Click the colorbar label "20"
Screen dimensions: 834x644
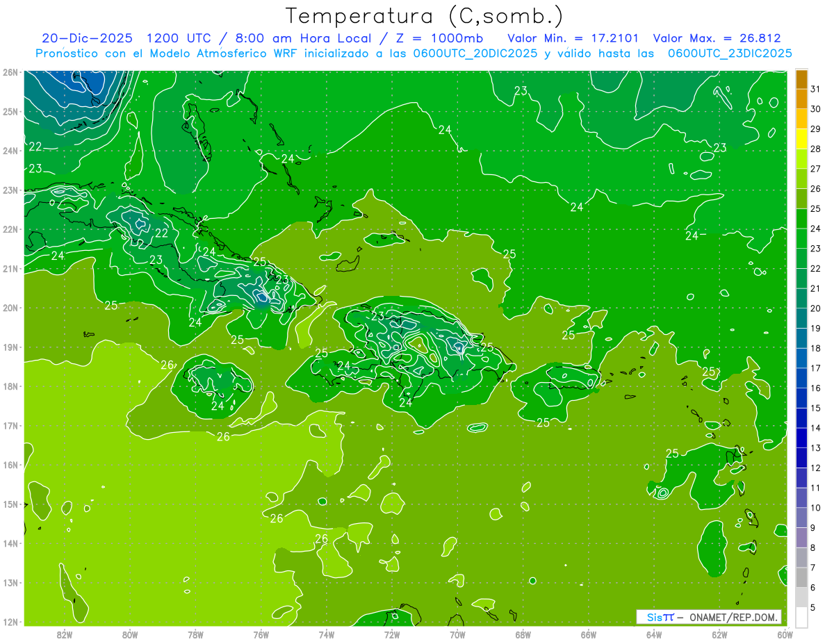(815, 308)
